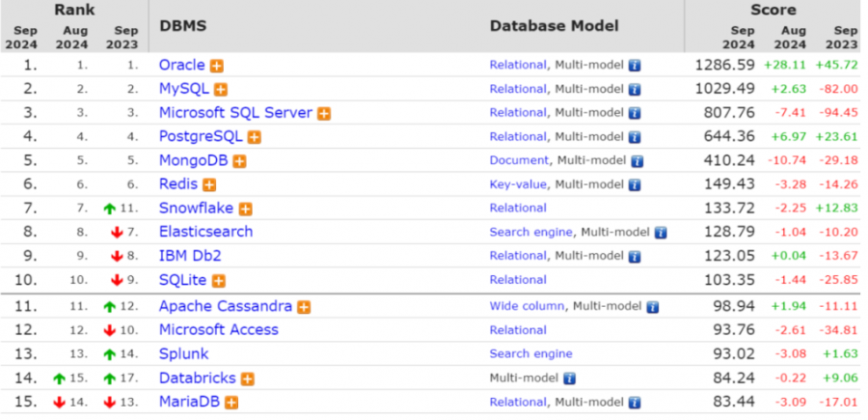The width and height of the screenshot is (868, 420).
Task: Click the Document model link for MongoDB
Action: [519, 160]
